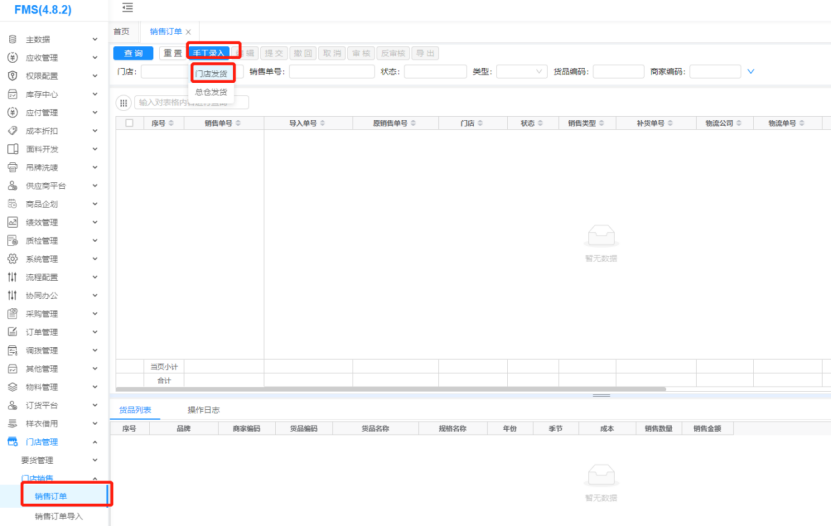
Task: Click the 系统管理 gear icon
Action: click(13, 259)
